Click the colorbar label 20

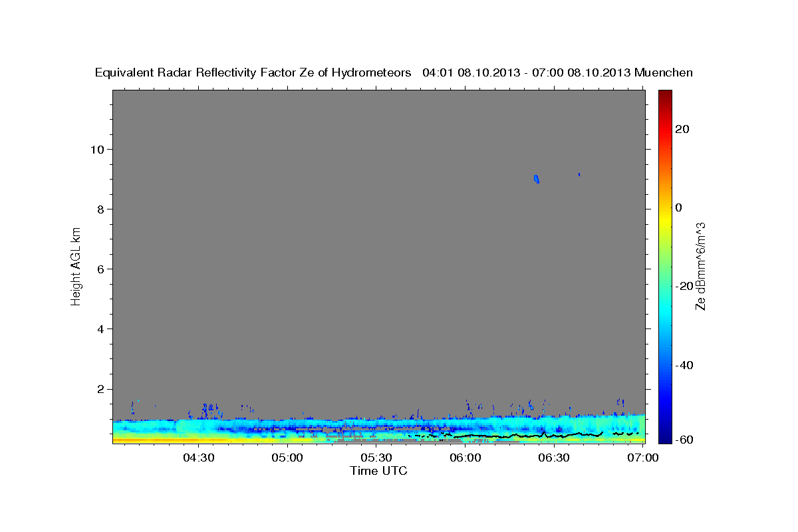click(683, 129)
